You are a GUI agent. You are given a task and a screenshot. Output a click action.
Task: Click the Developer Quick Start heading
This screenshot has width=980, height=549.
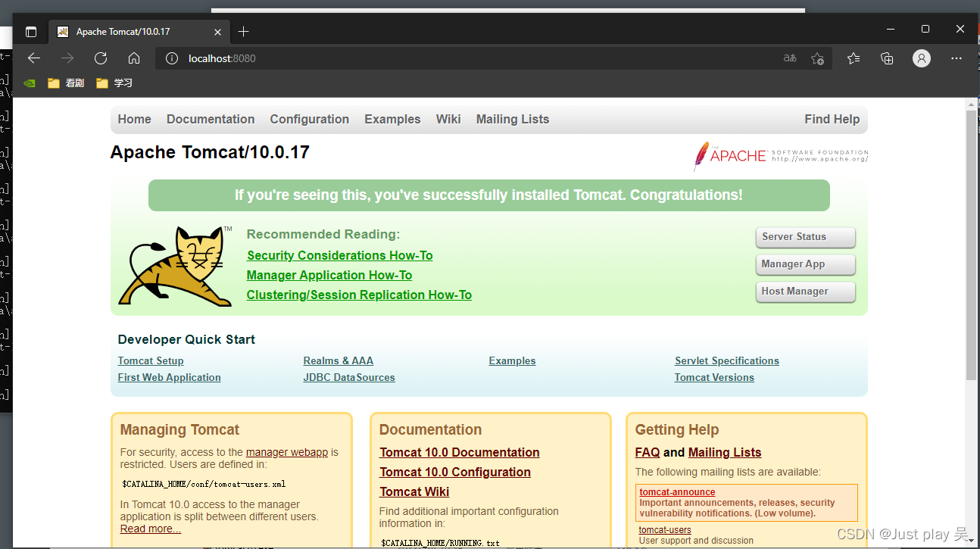[186, 339]
